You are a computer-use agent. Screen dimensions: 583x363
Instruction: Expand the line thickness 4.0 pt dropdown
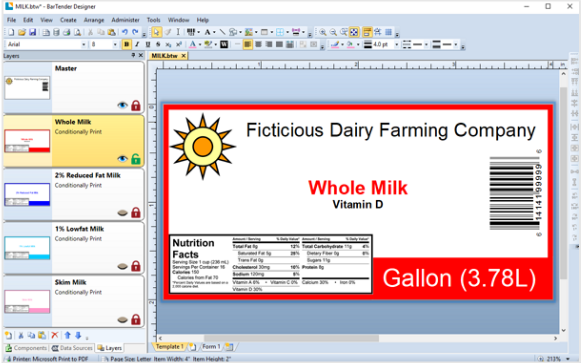tap(396, 45)
